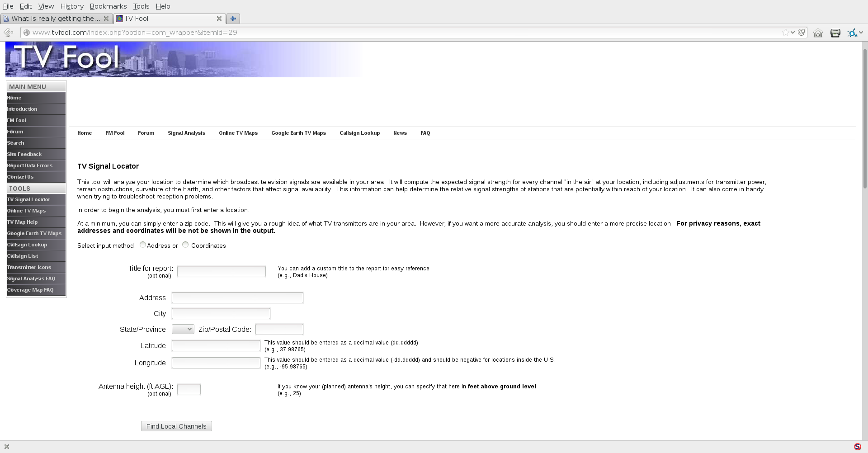Open Callsign Lookup in the sidebar
The width and height of the screenshot is (868, 453).
tap(36, 245)
